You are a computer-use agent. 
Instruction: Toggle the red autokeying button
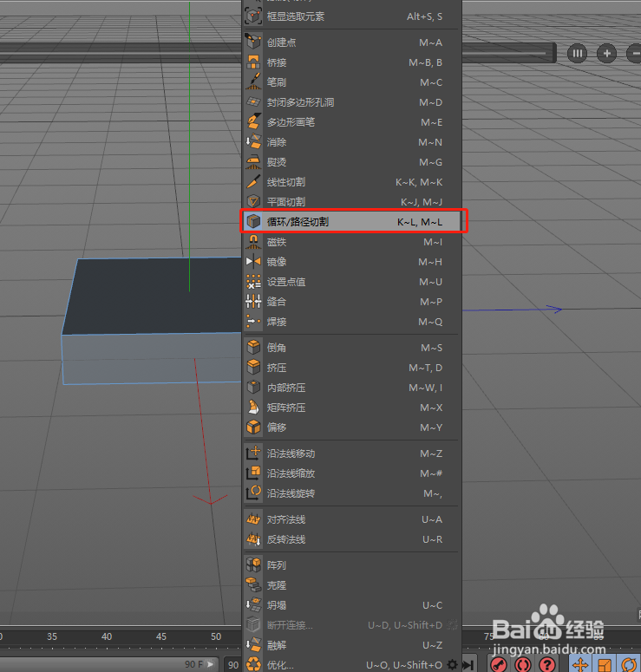[523, 665]
